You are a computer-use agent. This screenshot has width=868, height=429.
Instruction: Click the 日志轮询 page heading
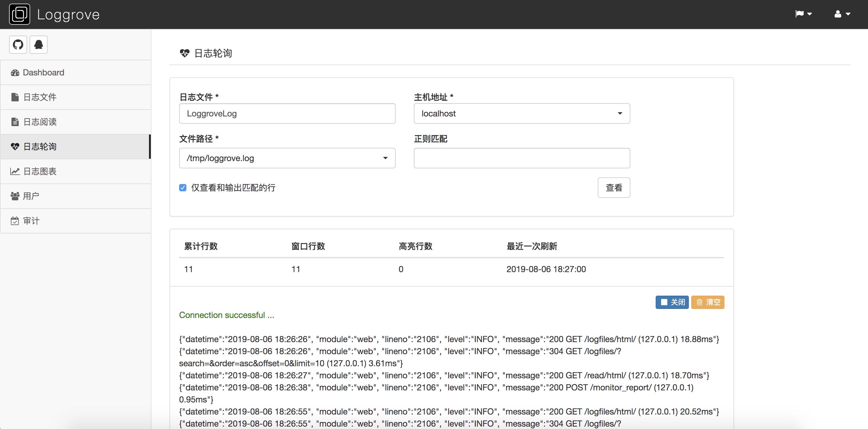(213, 53)
